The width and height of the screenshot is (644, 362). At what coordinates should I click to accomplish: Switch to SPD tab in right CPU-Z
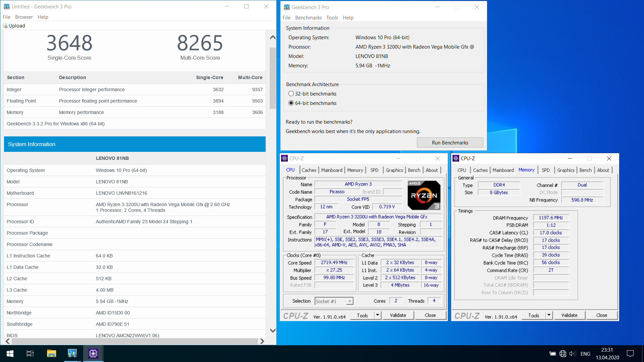(546, 170)
